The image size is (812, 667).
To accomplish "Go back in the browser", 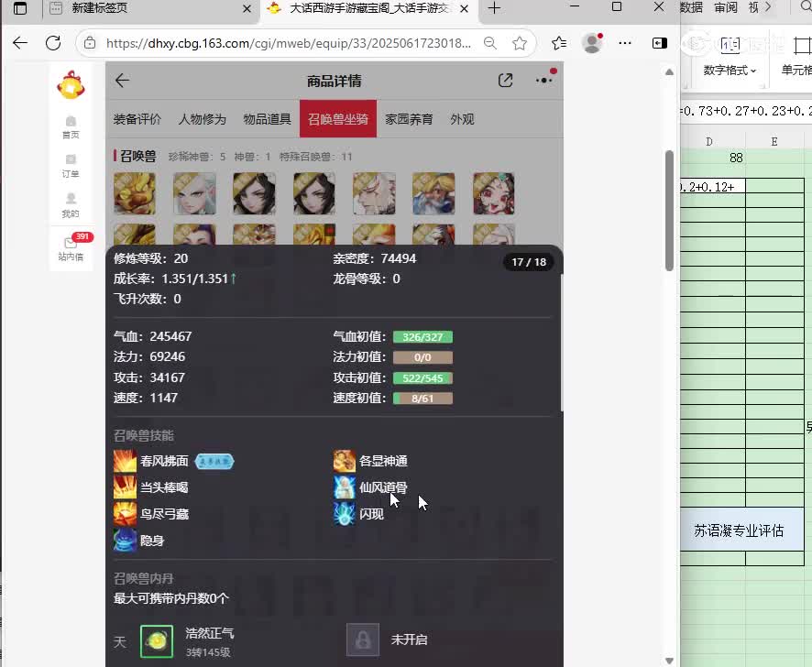I will pos(20,43).
